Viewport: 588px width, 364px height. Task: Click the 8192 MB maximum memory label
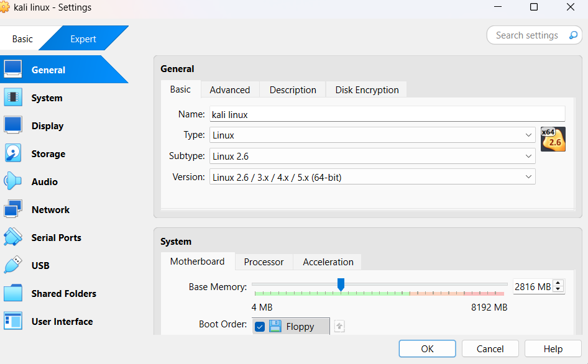click(489, 307)
